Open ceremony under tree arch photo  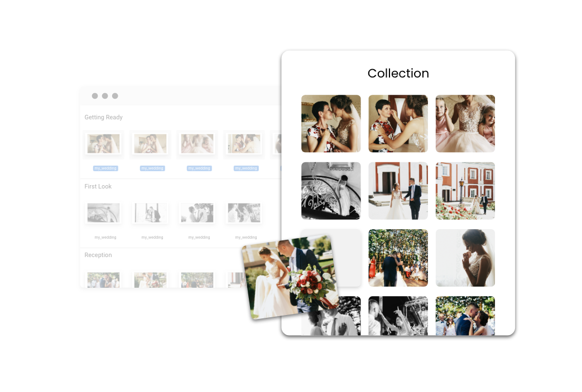pos(398,258)
